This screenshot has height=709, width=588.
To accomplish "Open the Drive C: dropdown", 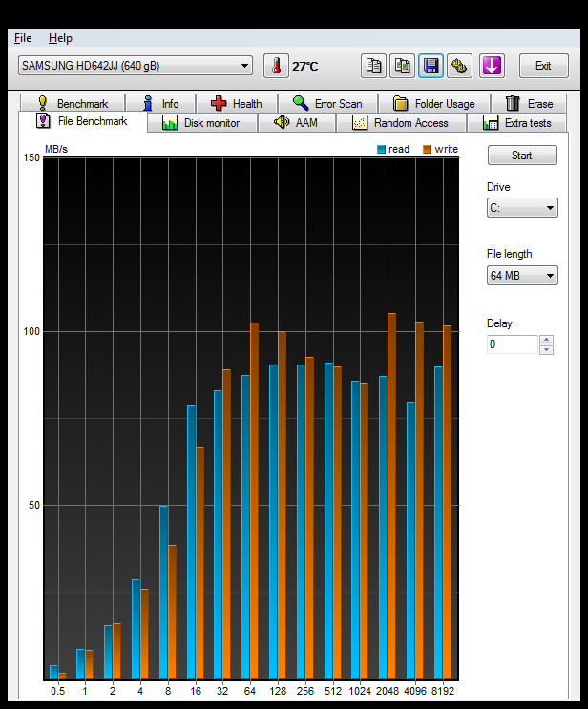I will 522,208.
